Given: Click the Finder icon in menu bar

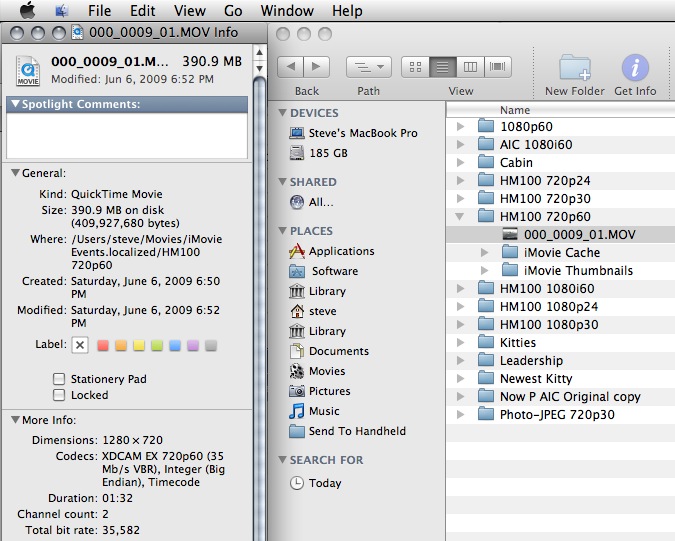Looking at the screenshot, I should (x=62, y=10).
